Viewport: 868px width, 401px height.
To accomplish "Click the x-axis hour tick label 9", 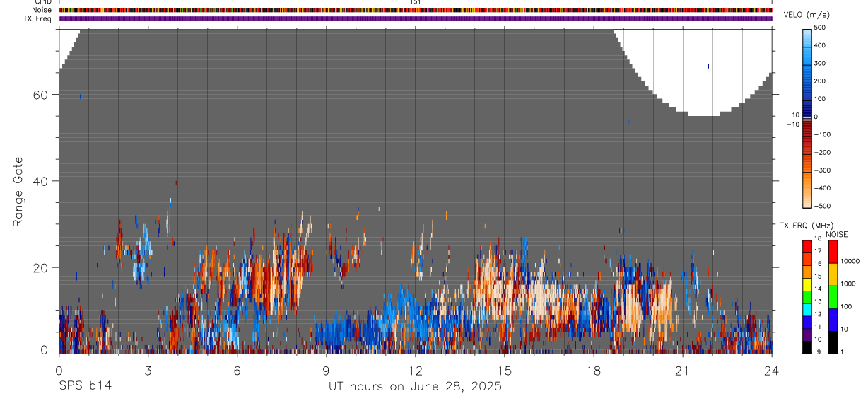I will (326, 371).
